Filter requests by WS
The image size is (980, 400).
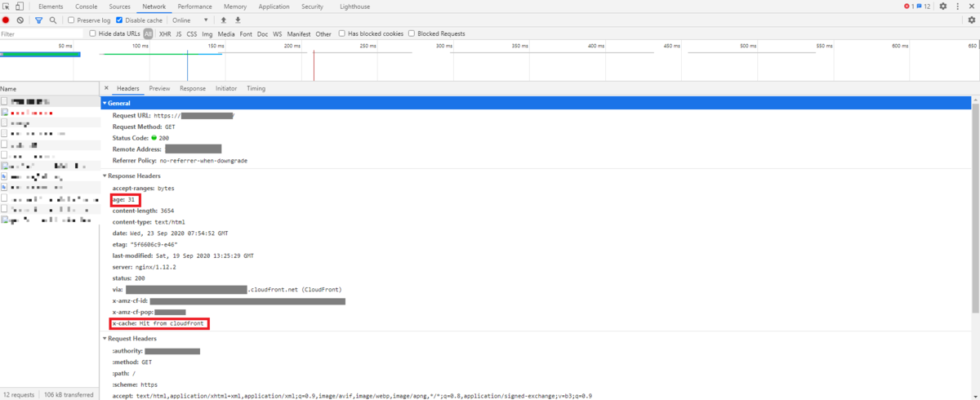tap(278, 33)
